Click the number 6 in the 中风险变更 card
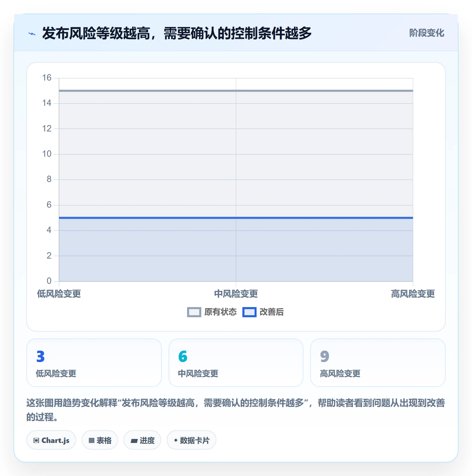 point(183,357)
